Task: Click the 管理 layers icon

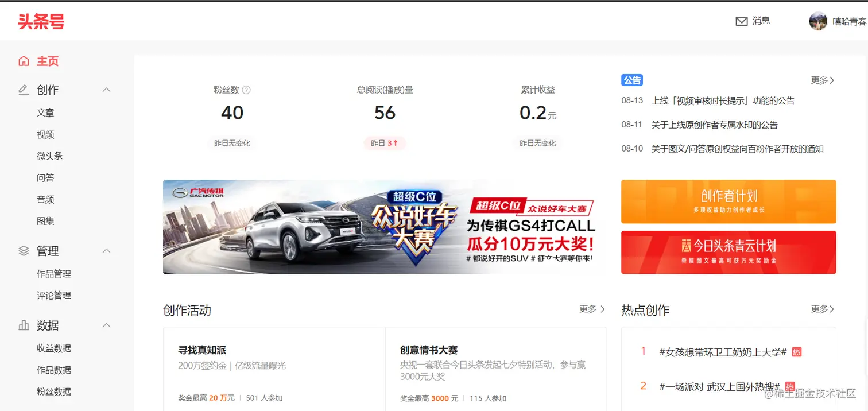Action: point(24,251)
